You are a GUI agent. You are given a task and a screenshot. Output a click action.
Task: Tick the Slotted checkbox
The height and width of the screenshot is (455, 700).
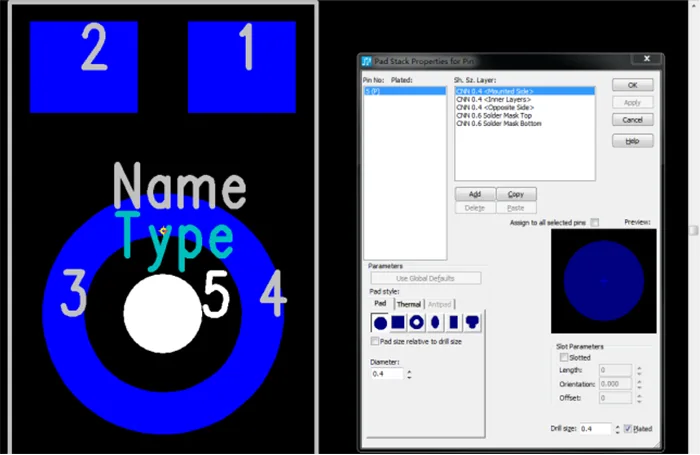tap(565, 357)
